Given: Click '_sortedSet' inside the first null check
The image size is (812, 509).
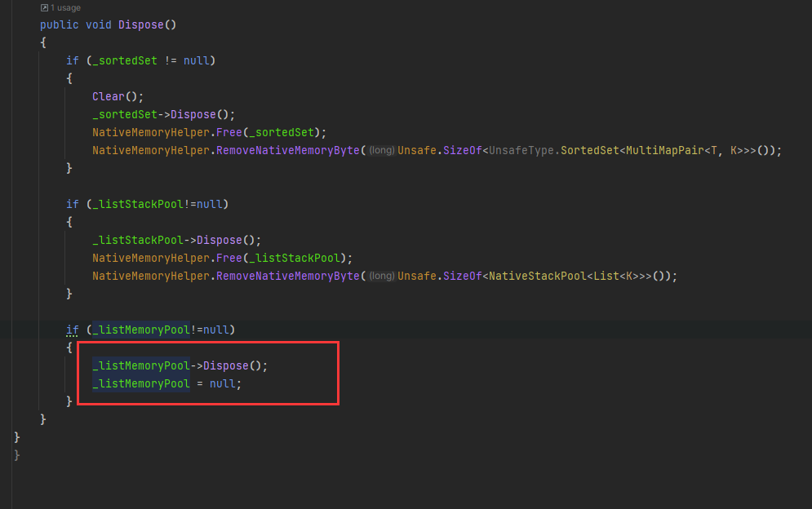Looking at the screenshot, I should tap(125, 60).
